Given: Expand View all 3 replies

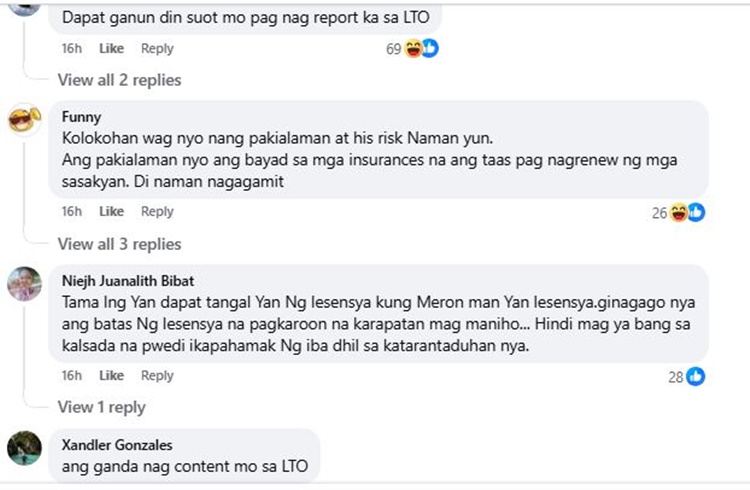Looking at the screenshot, I should 119,244.
